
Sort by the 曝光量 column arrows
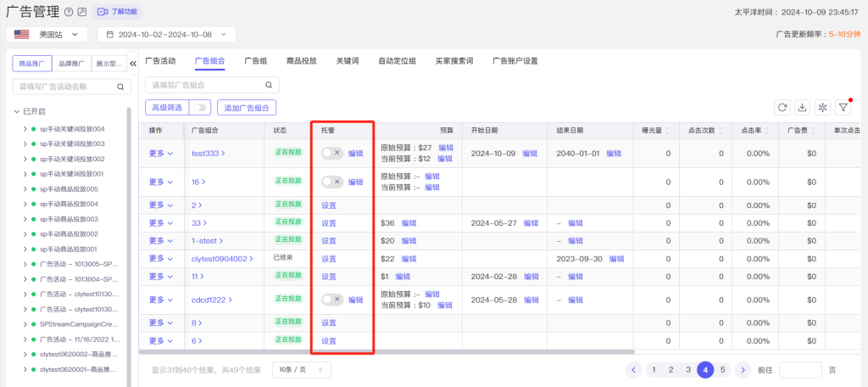[x=667, y=131]
